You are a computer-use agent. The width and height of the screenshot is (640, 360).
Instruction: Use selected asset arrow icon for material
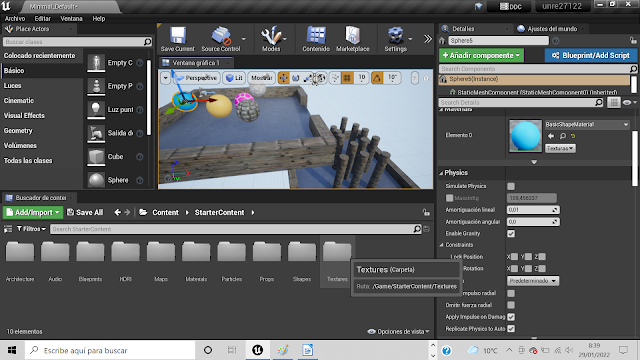(x=551, y=136)
